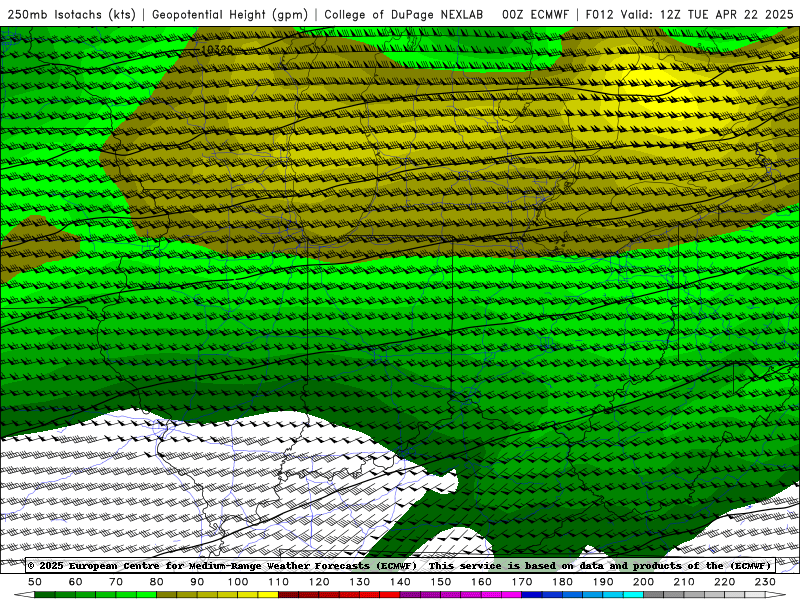The image size is (800, 600).
Task: Click the 160 value on color scale
Action: click(x=481, y=582)
